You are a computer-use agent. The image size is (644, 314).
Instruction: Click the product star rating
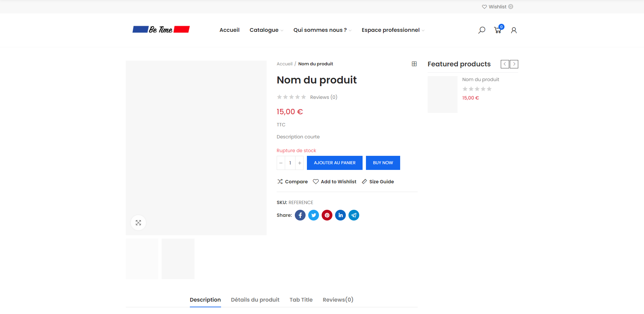pos(291,97)
